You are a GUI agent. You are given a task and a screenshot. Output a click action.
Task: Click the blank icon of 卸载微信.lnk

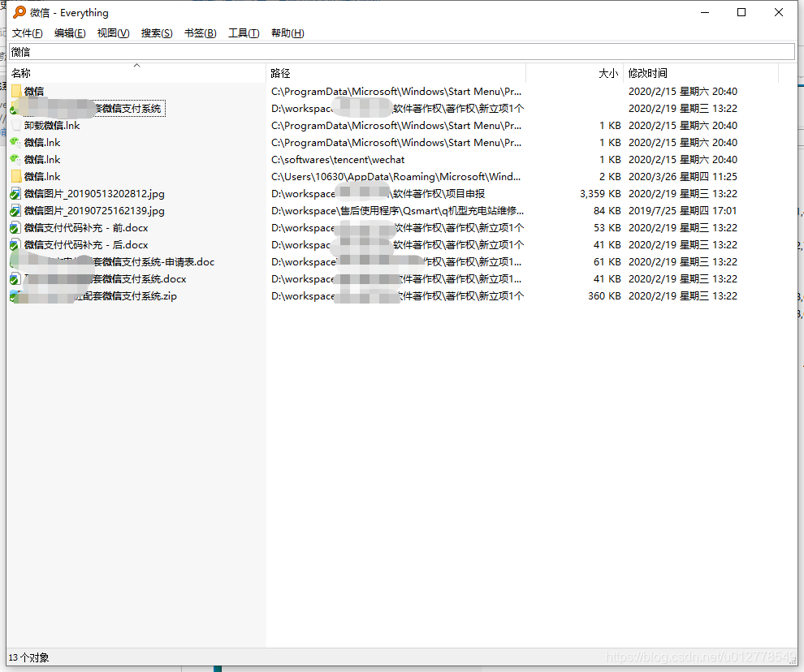pyautogui.click(x=16, y=126)
